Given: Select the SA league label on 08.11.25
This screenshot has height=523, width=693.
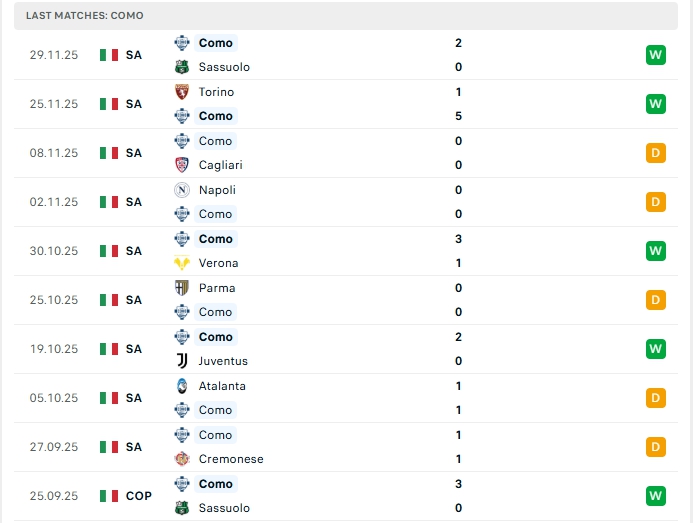Looking at the screenshot, I should (x=134, y=153).
